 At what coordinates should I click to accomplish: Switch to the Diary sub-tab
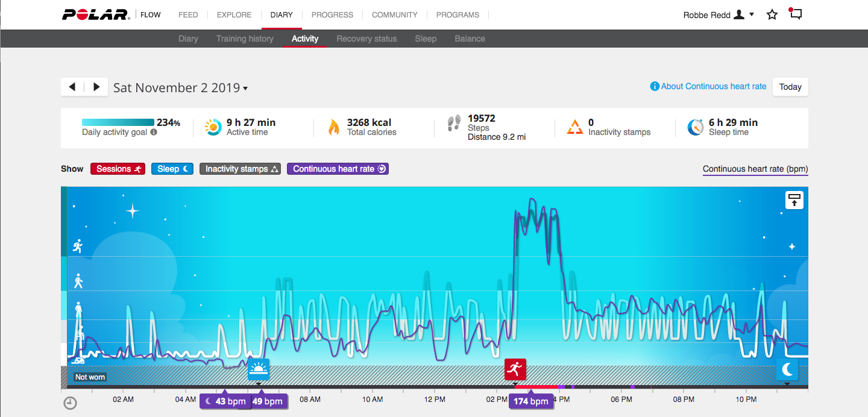coord(188,39)
